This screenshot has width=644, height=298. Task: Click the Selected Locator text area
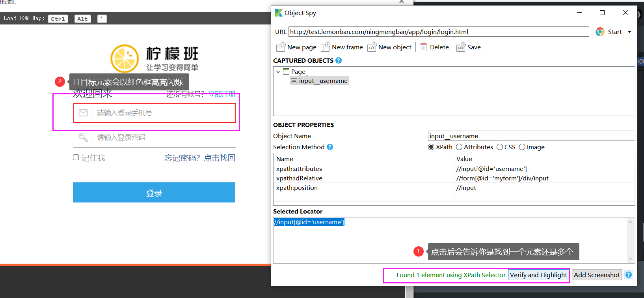click(x=450, y=240)
